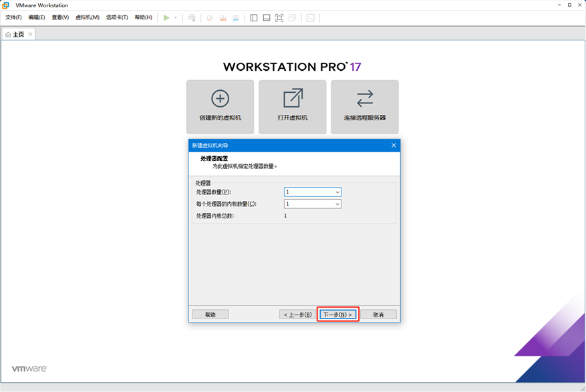Click the 处理器内核总数 label
This screenshot has height=392, width=586.
215,216
